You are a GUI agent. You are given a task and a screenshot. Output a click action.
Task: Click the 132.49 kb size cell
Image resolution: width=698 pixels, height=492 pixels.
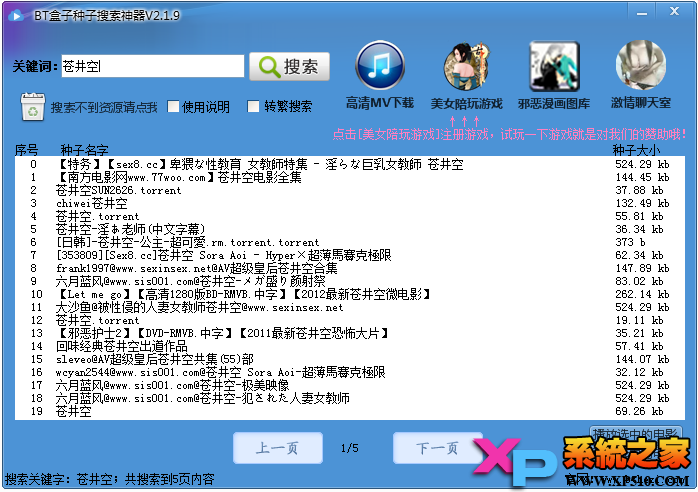coord(642,203)
